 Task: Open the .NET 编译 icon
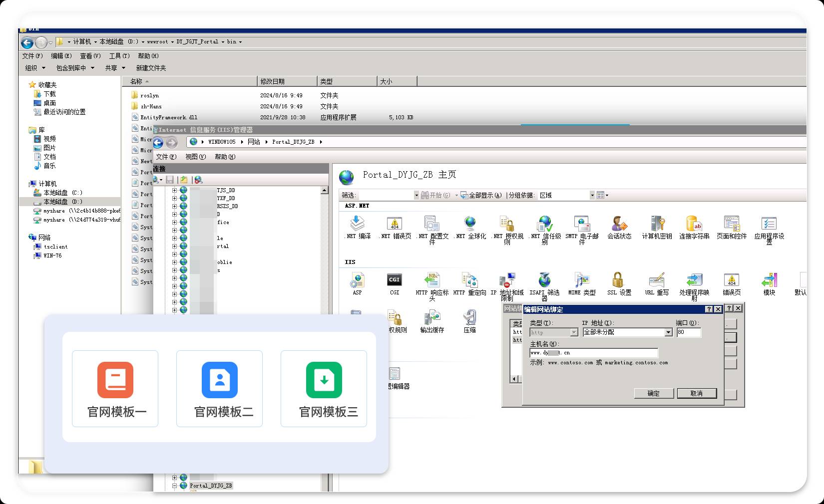click(x=358, y=227)
